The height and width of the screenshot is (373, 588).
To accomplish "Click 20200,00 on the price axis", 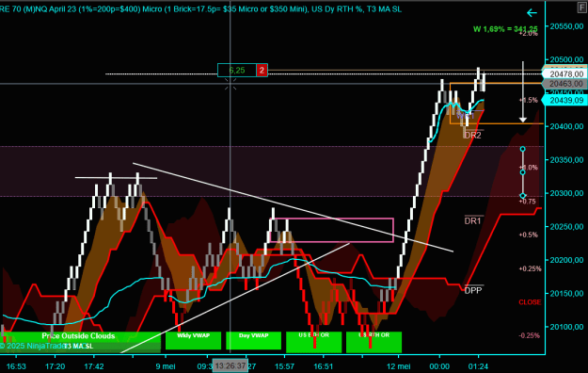I will coord(566,260).
